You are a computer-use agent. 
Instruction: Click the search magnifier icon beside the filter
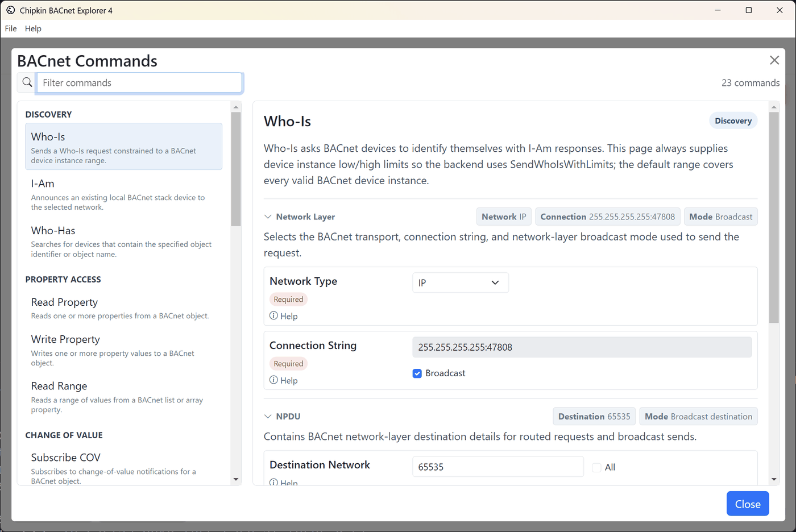pos(27,82)
